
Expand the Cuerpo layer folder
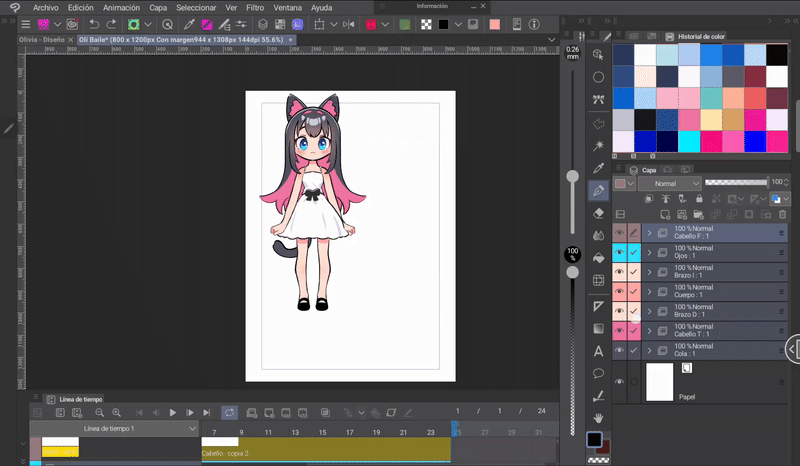tap(649, 291)
